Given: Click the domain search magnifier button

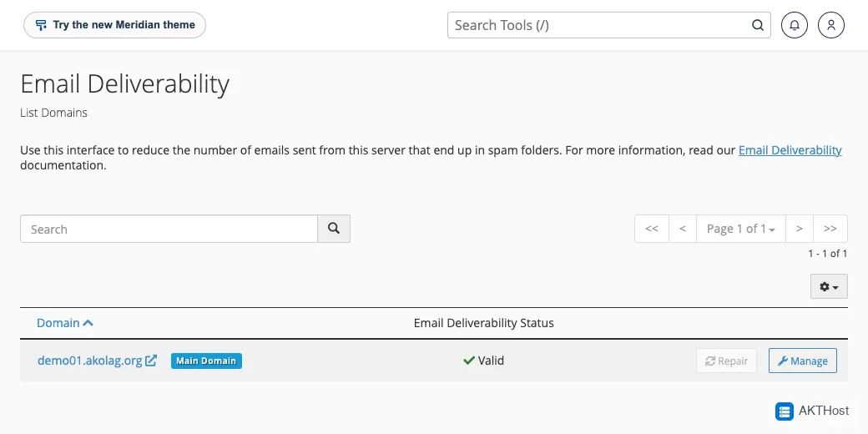Looking at the screenshot, I should [334, 229].
